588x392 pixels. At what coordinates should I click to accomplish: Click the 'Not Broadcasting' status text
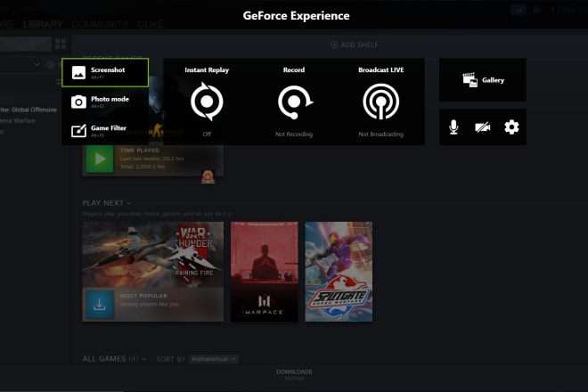[381, 135]
